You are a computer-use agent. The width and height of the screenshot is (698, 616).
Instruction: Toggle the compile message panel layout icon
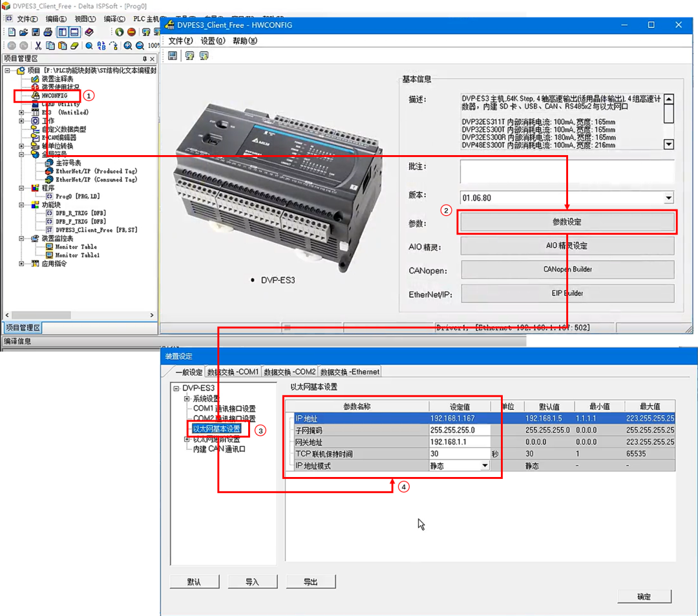coord(74,32)
